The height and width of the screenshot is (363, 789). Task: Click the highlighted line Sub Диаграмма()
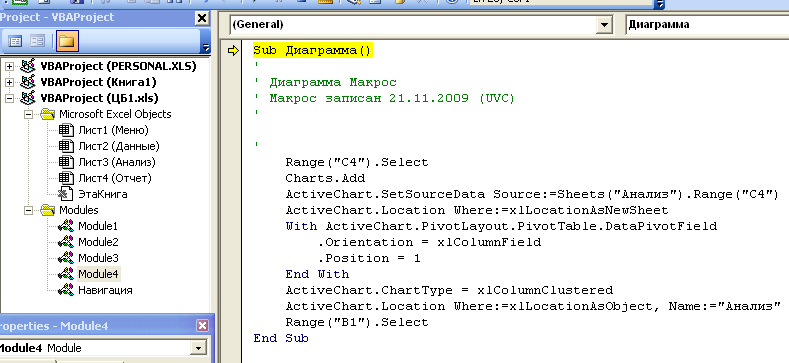[312, 50]
